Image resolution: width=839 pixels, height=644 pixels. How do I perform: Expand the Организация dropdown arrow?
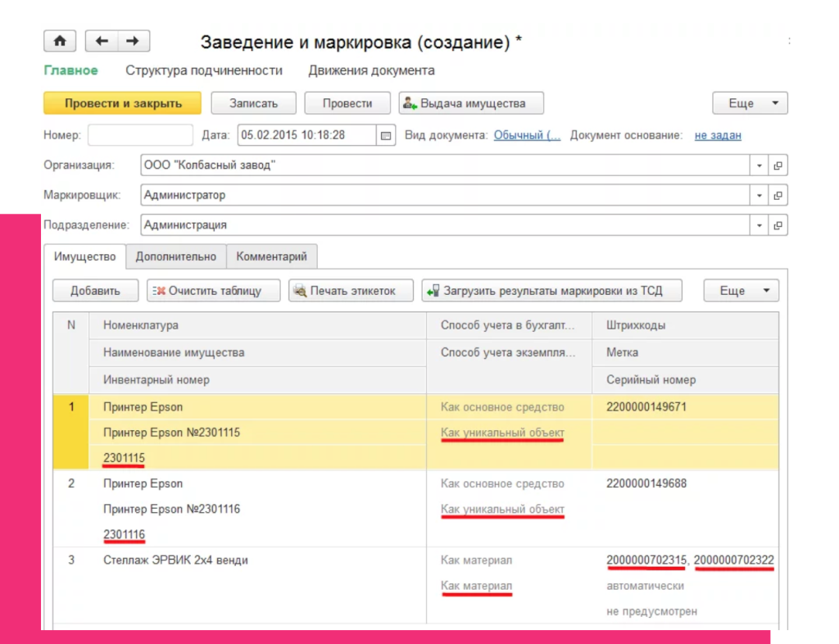(x=760, y=166)
